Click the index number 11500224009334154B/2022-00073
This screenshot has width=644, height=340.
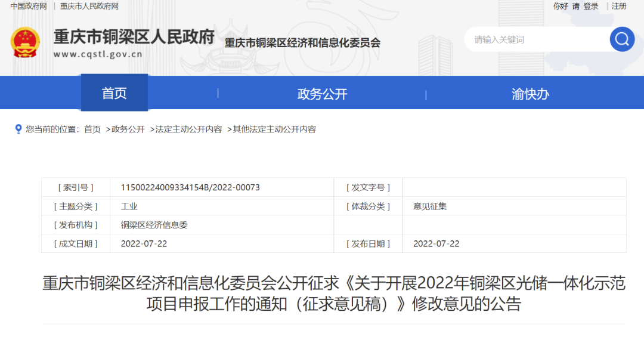[190, 187]
